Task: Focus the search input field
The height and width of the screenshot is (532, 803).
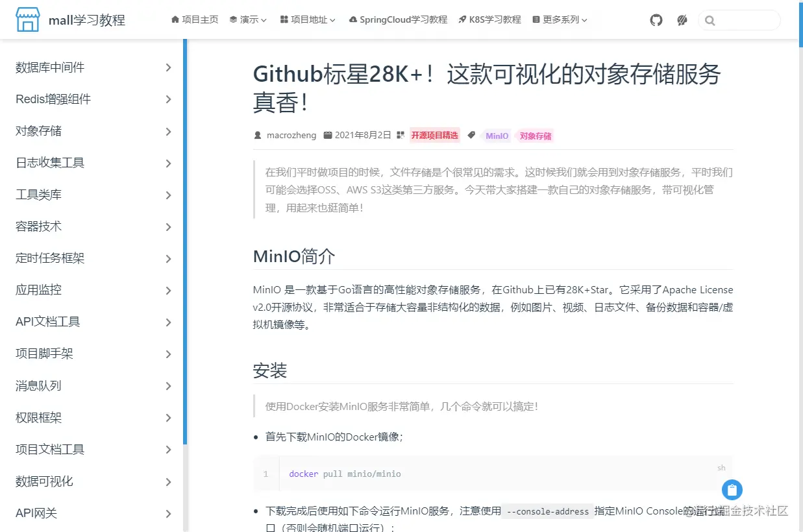Action: [739, 20]
